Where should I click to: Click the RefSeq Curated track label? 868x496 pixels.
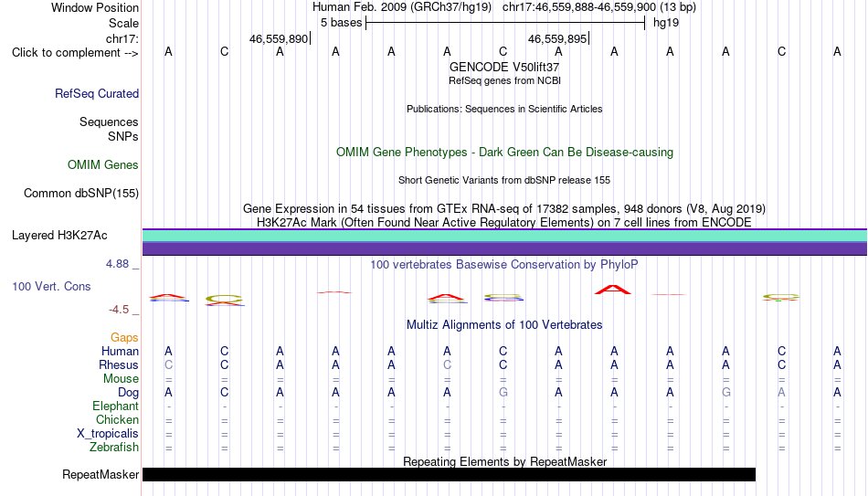tap(97, 93)
